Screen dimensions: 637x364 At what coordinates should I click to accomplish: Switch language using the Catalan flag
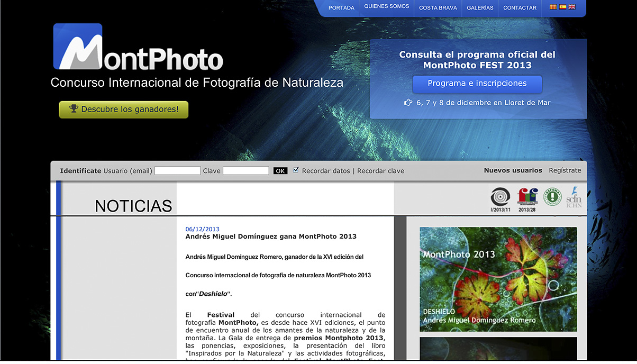pyautogui.click(x=553, y=7)
